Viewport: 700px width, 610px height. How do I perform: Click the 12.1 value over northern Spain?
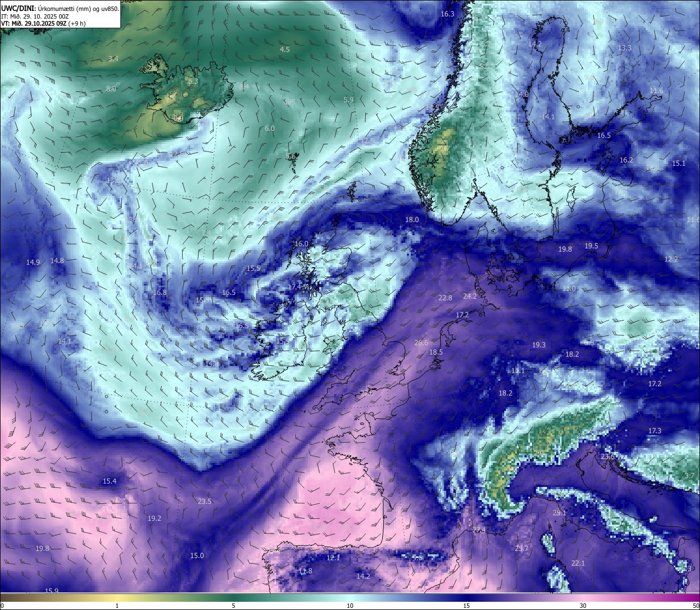(x=333, y=557)
